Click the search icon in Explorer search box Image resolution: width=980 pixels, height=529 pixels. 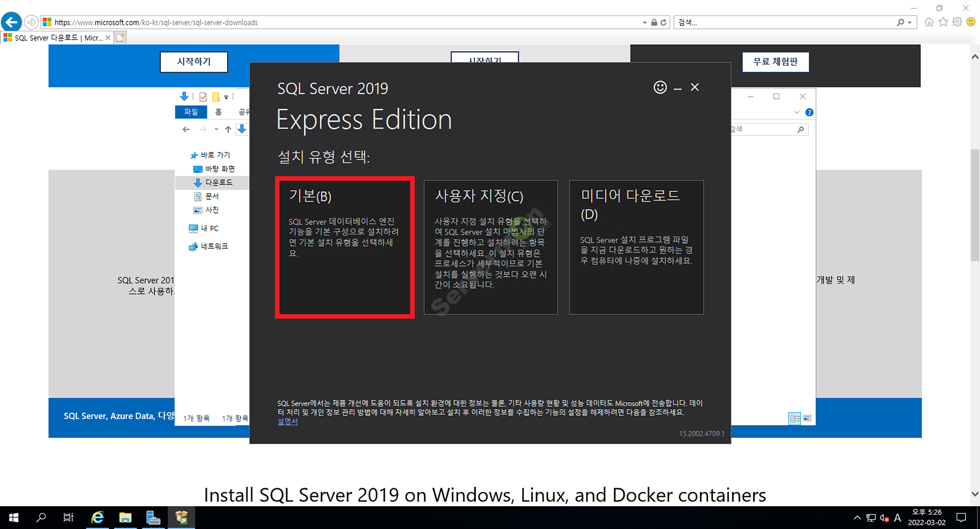(800, 129)
